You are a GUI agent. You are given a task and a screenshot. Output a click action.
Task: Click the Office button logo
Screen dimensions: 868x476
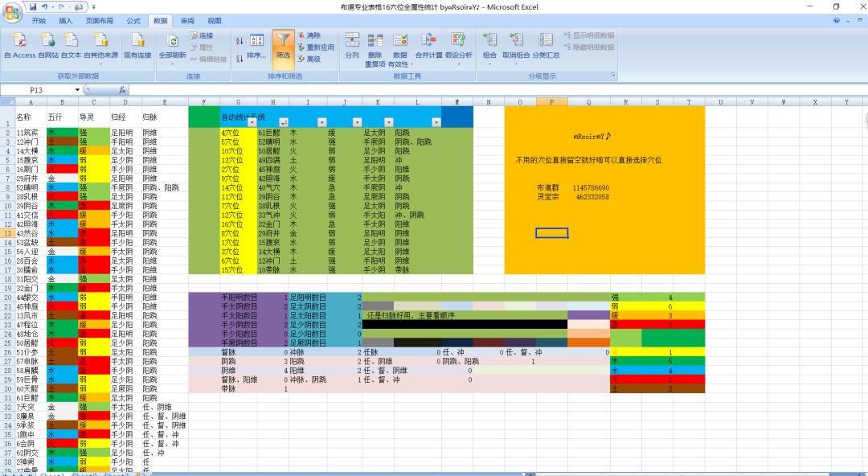(12, 11)
